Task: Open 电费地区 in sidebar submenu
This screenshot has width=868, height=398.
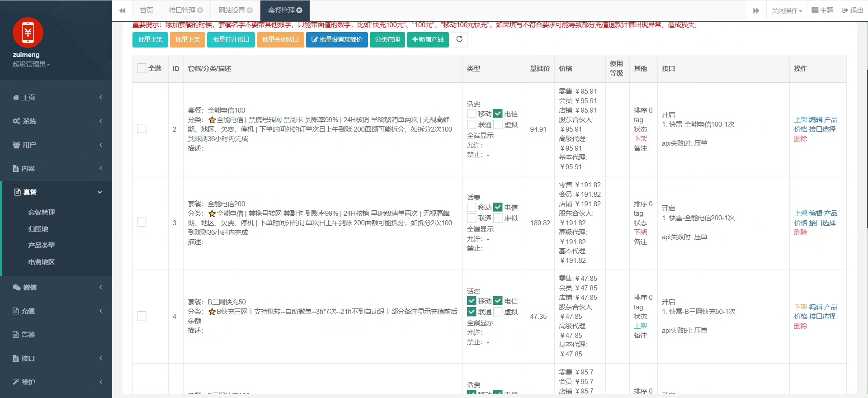Action: [42, 262]
